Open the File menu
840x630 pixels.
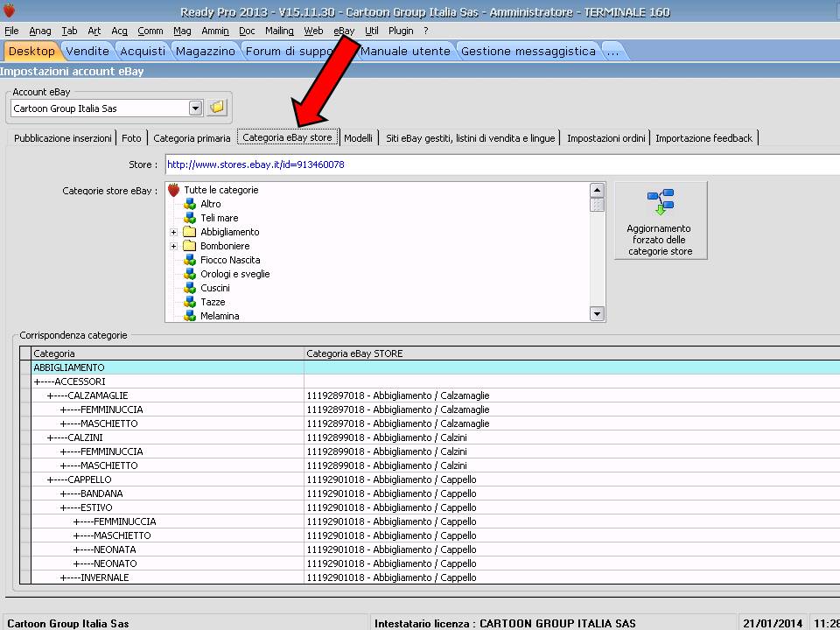11,31
